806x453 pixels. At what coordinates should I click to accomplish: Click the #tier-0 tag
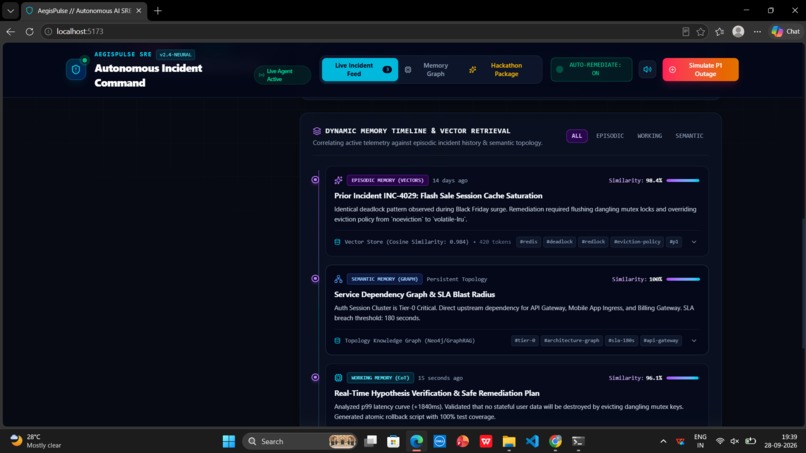525,340
